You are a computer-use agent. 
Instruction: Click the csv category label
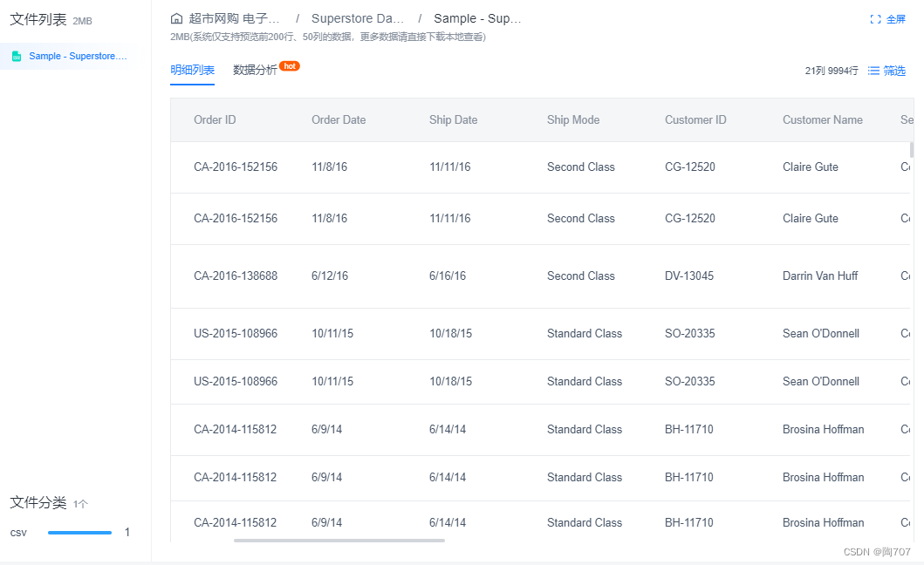coord(18,533)
